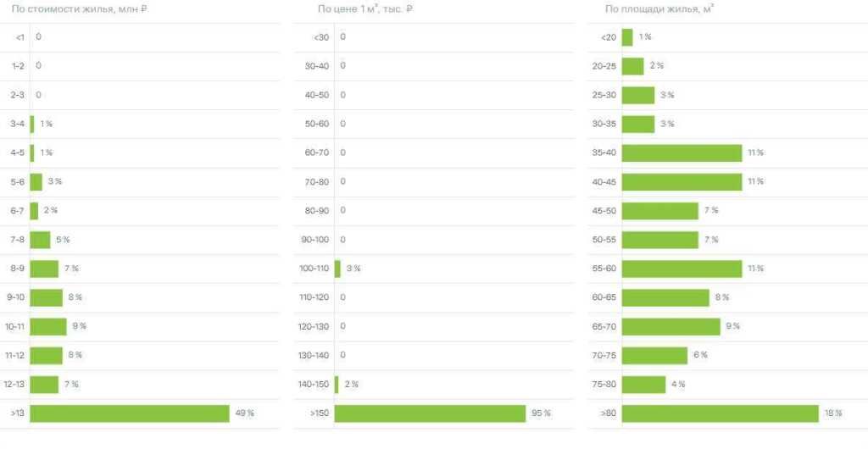
Task: Click the 49% bar for >13 mln ₽
Action: [x=130, y=413]
